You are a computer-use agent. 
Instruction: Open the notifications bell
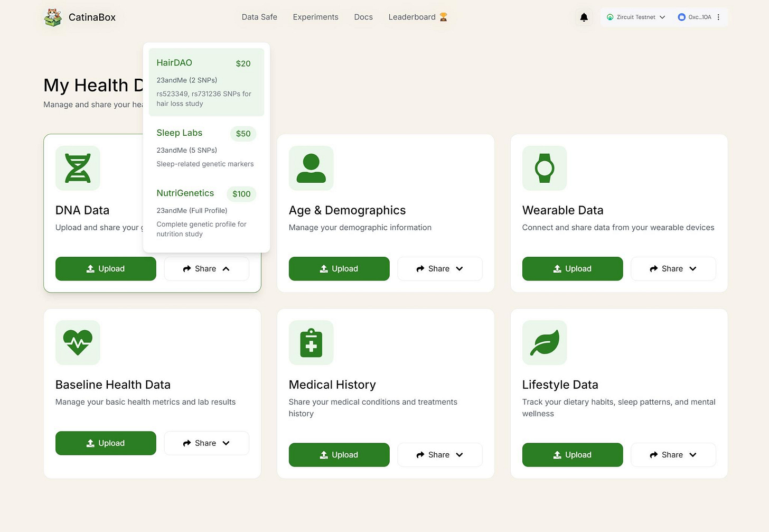click(584, 17)
